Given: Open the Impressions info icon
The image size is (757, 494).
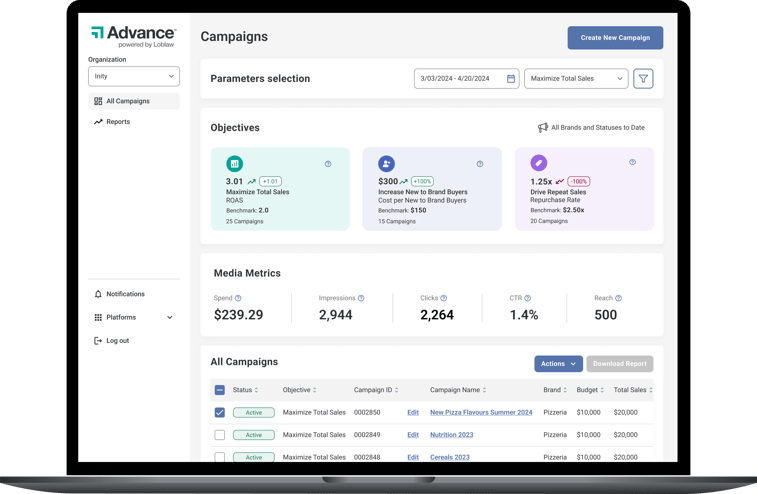Looking at the screenshot, I should [361, 298].
